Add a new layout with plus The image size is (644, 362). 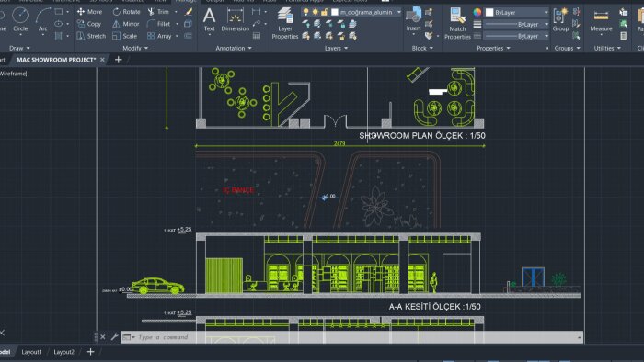90,352
